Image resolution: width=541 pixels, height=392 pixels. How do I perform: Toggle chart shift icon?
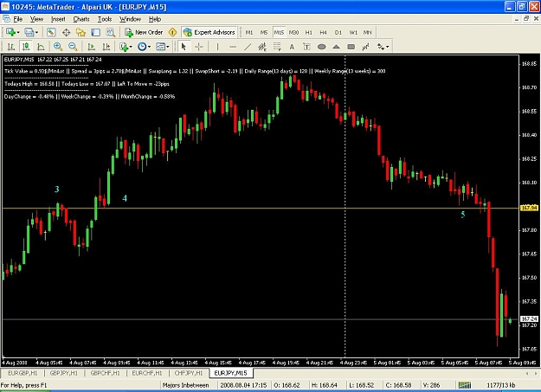[106, 46]
